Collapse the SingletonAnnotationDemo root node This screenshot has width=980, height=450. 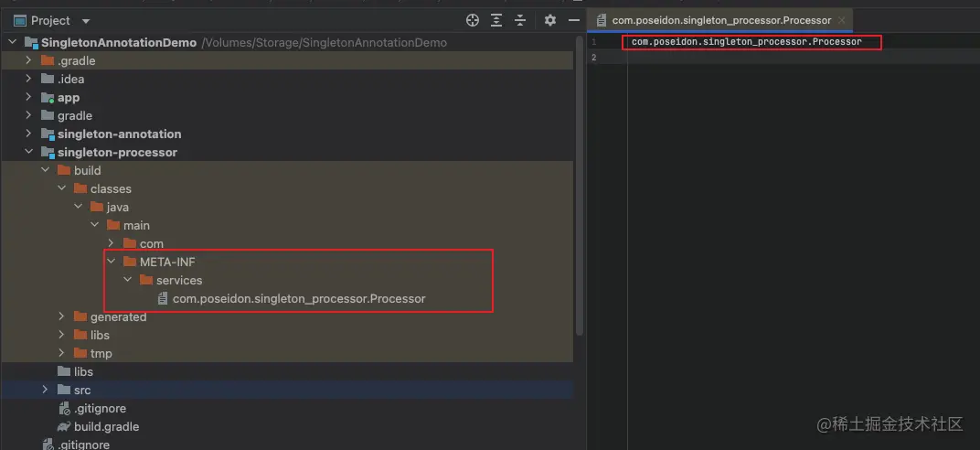coord(12,43)
